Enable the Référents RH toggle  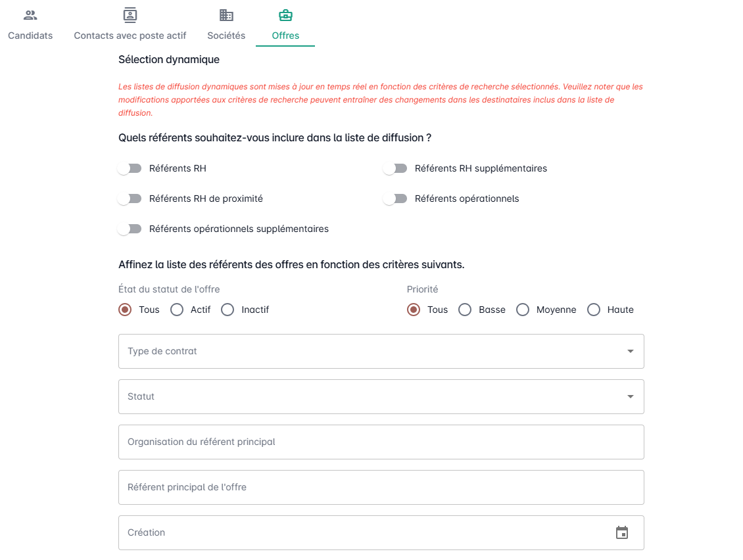click(x=130, y=168)
